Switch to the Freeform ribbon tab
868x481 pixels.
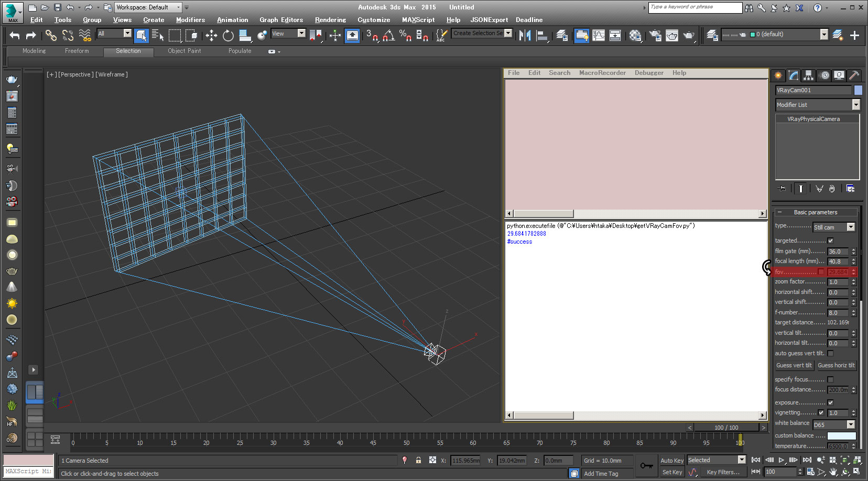(77, 51)
